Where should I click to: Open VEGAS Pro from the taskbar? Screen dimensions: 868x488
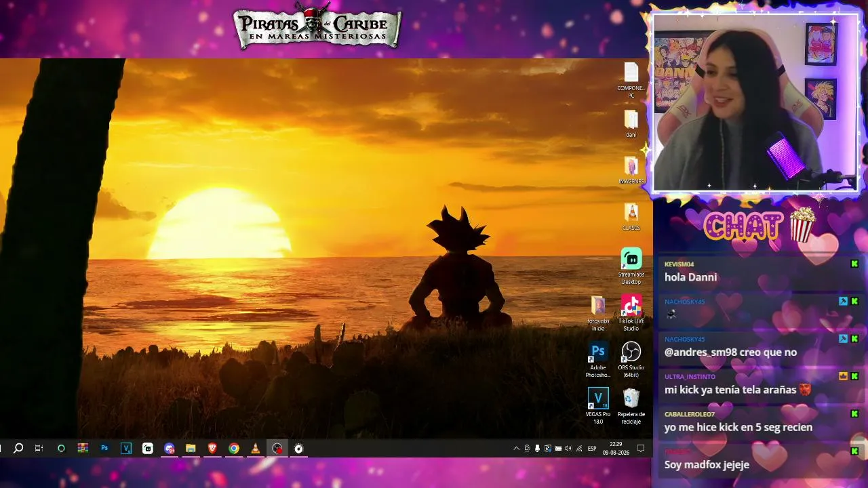pos(126,448)
